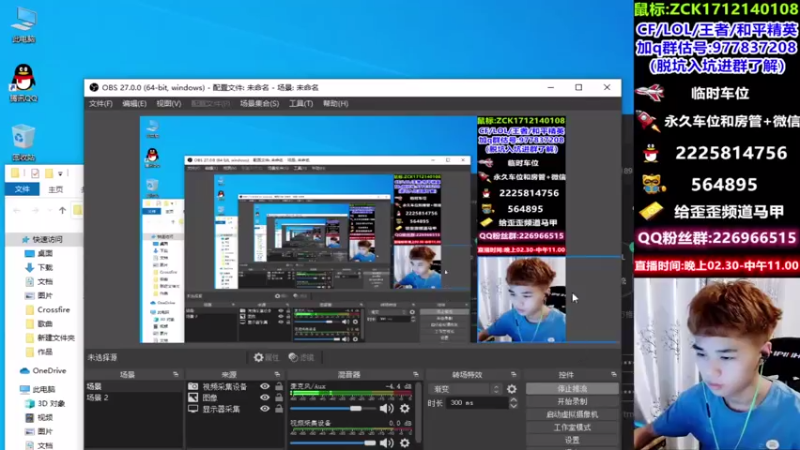Open Explorer recent locations chevron

(49, 210)
